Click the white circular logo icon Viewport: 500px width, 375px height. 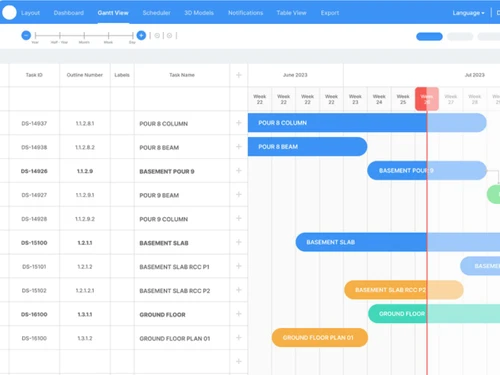coord(9,12)
